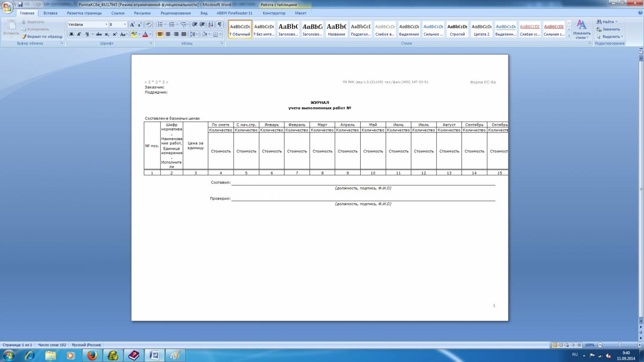644x362 pixels.
Task: Click the Change Styles (Изменить стили) icon
Action: coord(582,29)
